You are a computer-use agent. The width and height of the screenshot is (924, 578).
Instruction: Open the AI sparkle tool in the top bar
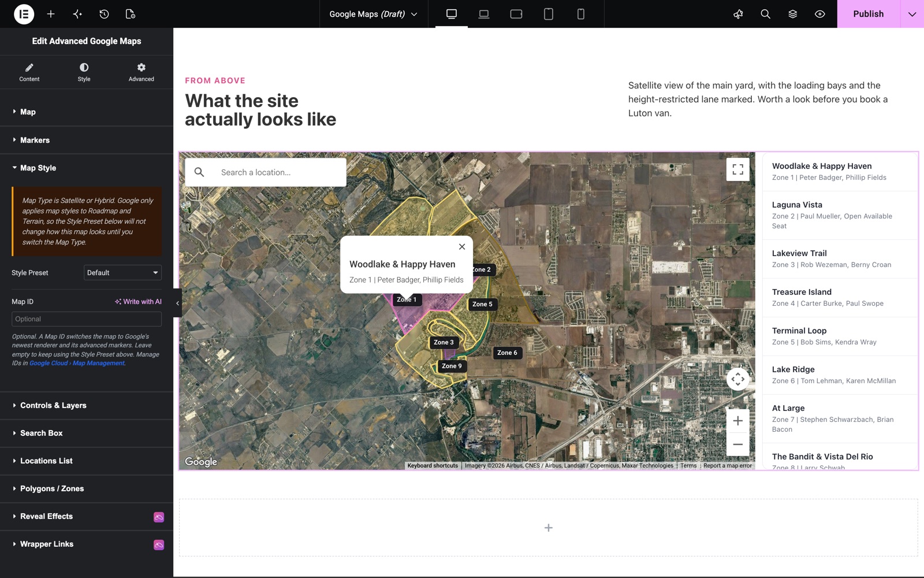coord(77,14)
